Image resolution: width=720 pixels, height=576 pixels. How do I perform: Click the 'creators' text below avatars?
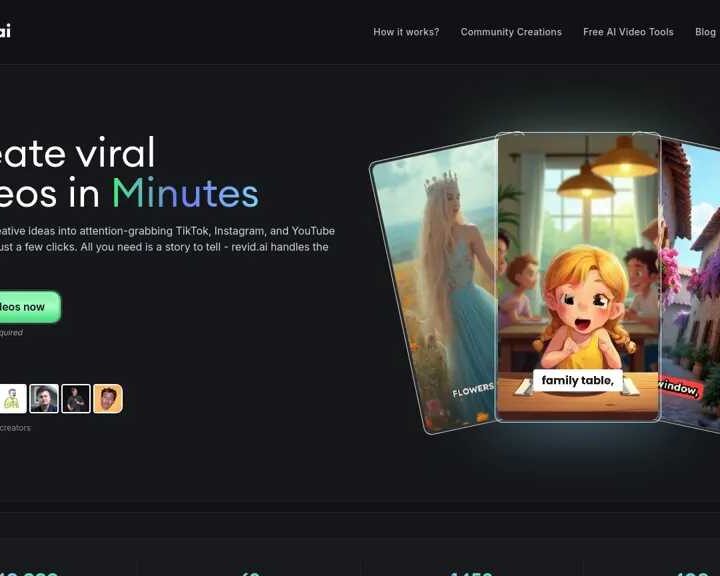coord(15,428)
